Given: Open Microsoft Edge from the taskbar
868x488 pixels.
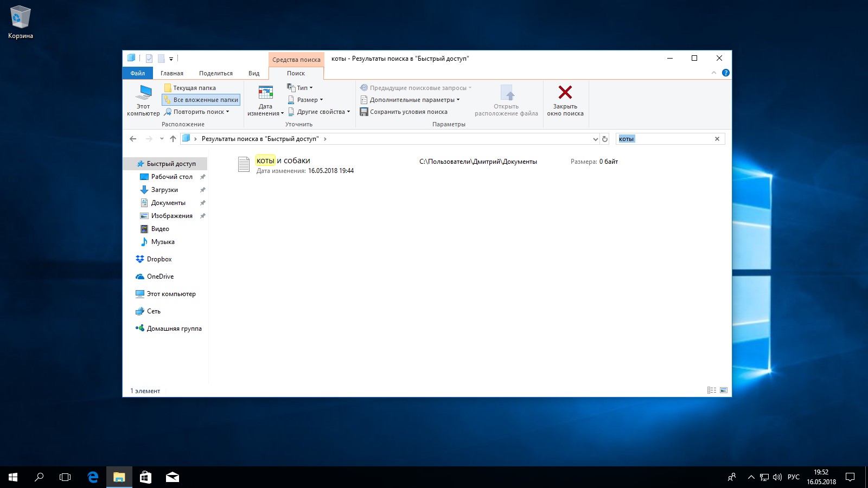Looking at the screenshot, I should (x=93, y=477).
